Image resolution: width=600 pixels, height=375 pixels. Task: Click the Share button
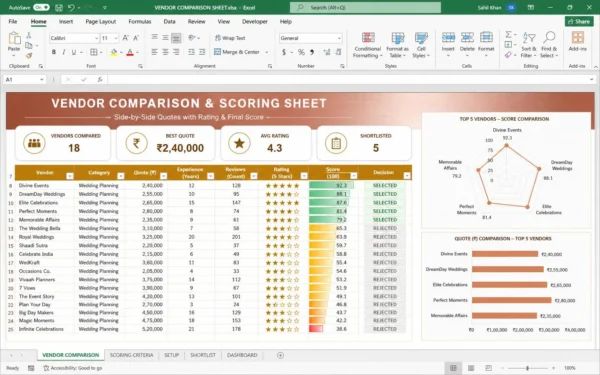[x=579, y=21]
